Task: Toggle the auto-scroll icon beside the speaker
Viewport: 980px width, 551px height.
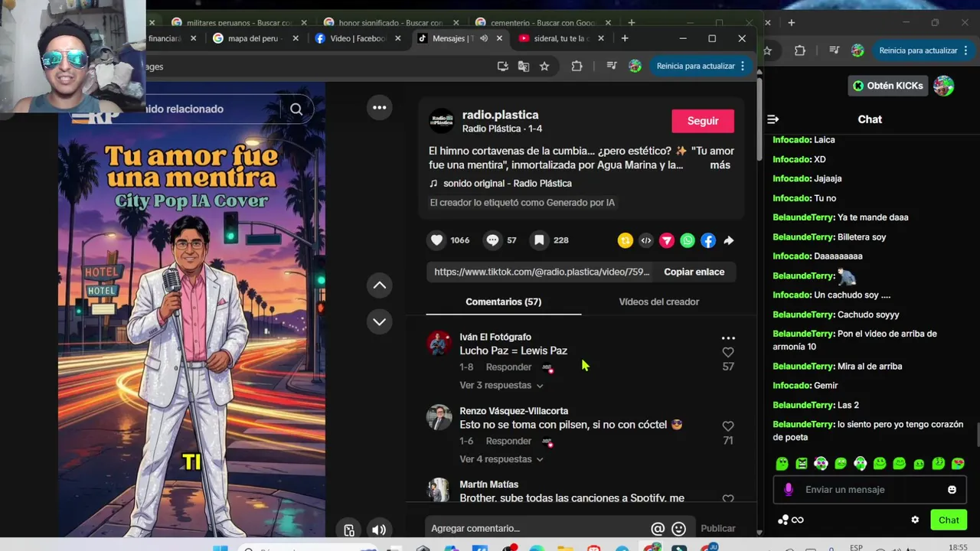Action: tap(349, 530)
